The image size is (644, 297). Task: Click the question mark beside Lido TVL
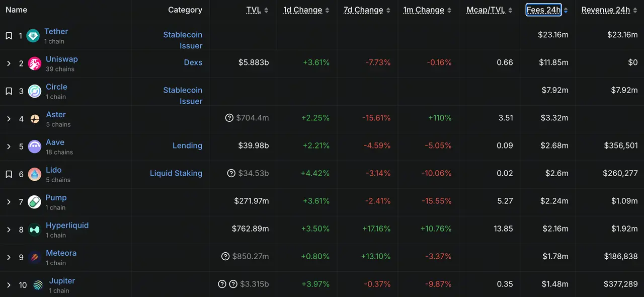231,173
